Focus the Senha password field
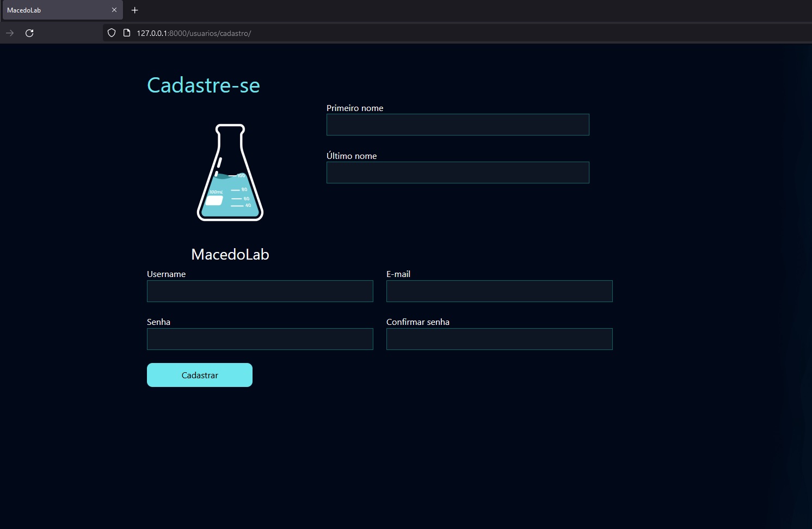The width and height of the screenshot is (812, 529). 260,339
